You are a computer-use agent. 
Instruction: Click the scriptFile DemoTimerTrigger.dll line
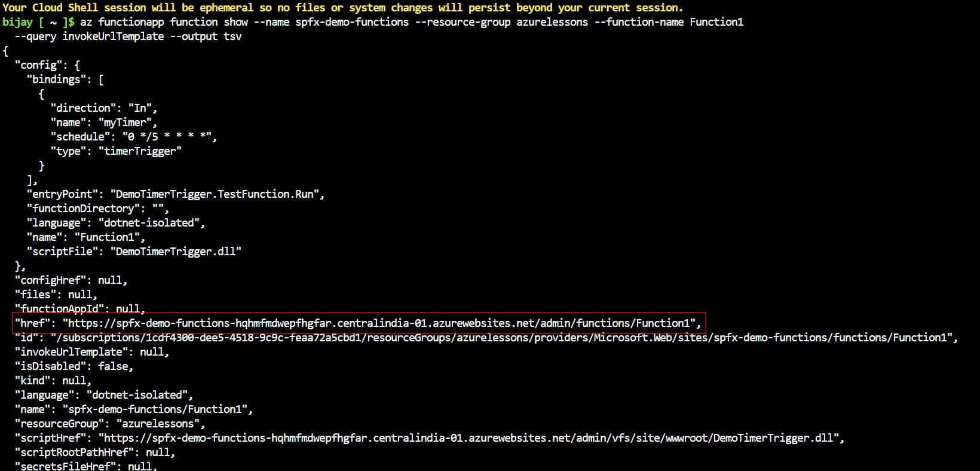[x=134, y=252]
